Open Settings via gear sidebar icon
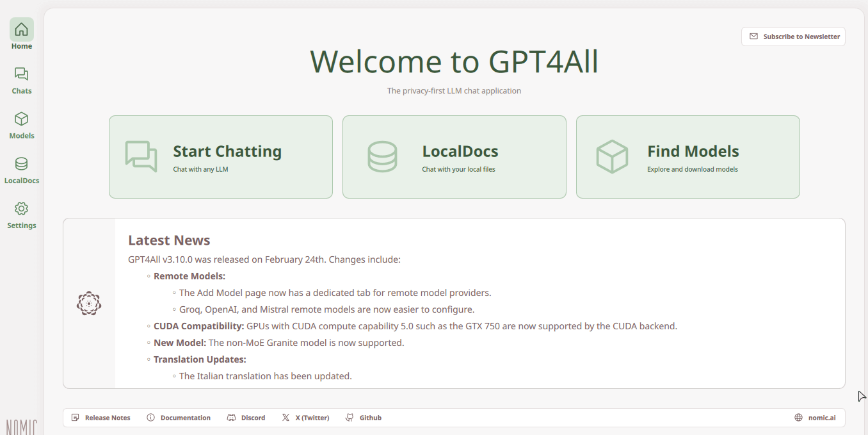 click(22, 209)
